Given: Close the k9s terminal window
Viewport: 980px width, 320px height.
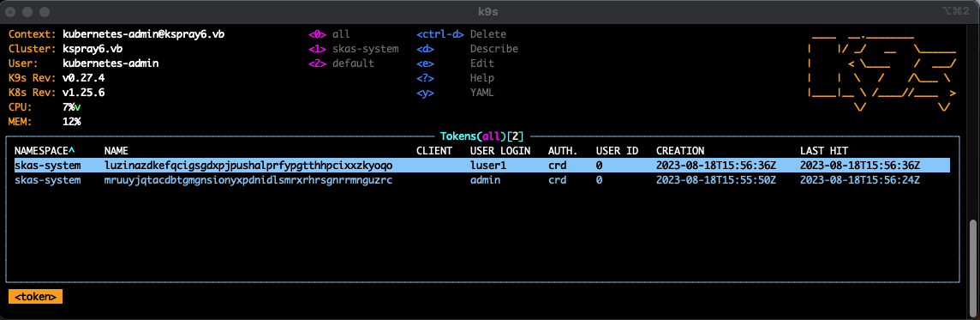Looking at the screenshot, I should tap(13, 12).
